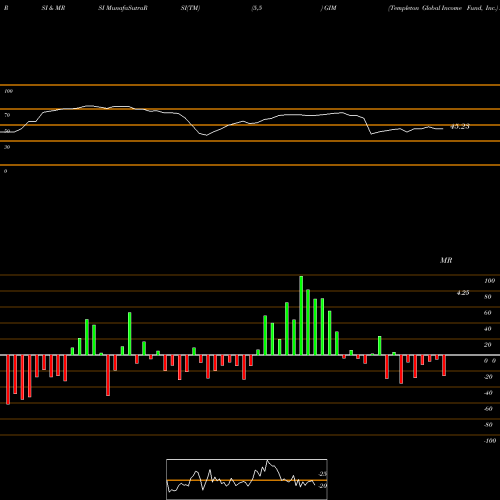Click the 30 level label on RSI axis

[7, 147]
